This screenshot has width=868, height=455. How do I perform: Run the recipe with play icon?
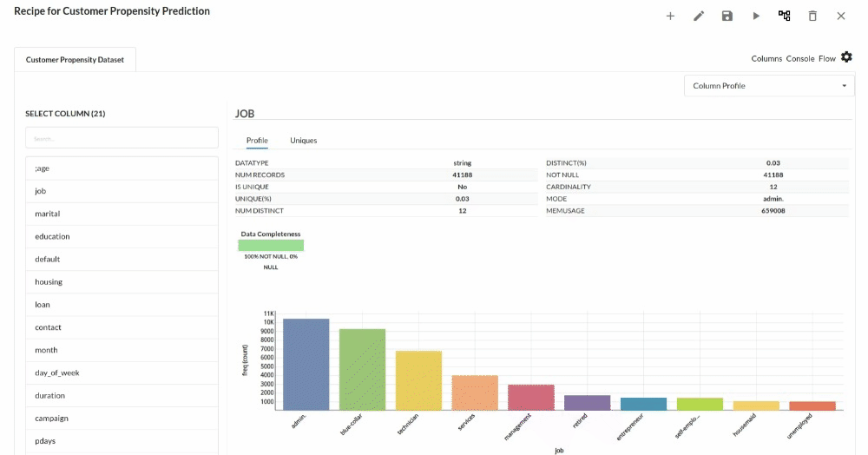tap(756, 16)
